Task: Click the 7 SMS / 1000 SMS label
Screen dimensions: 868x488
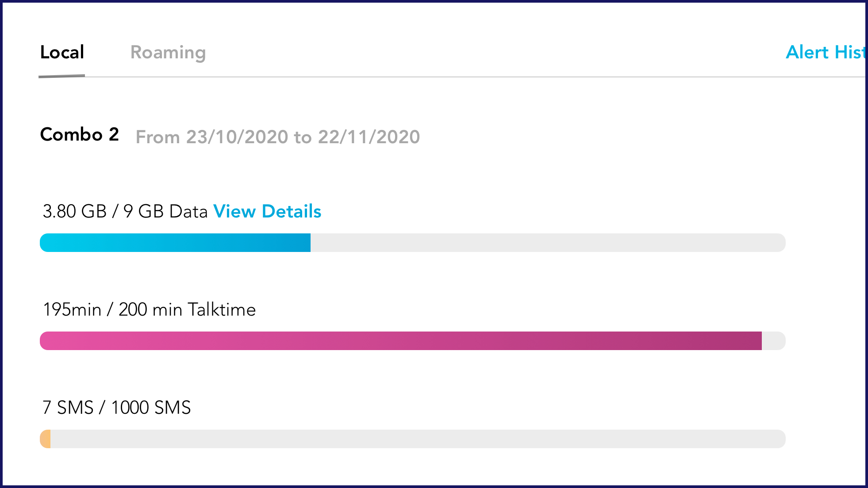Action: (117, 408)
